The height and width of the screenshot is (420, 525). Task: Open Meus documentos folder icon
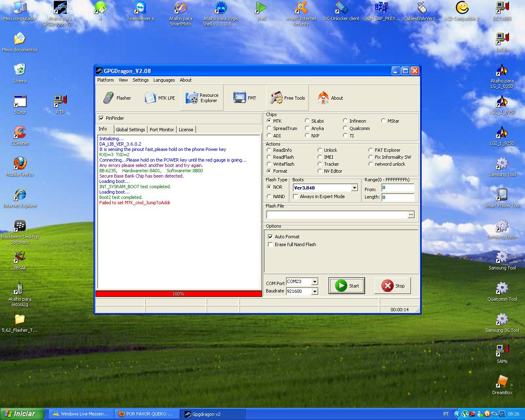pos(20,42)
